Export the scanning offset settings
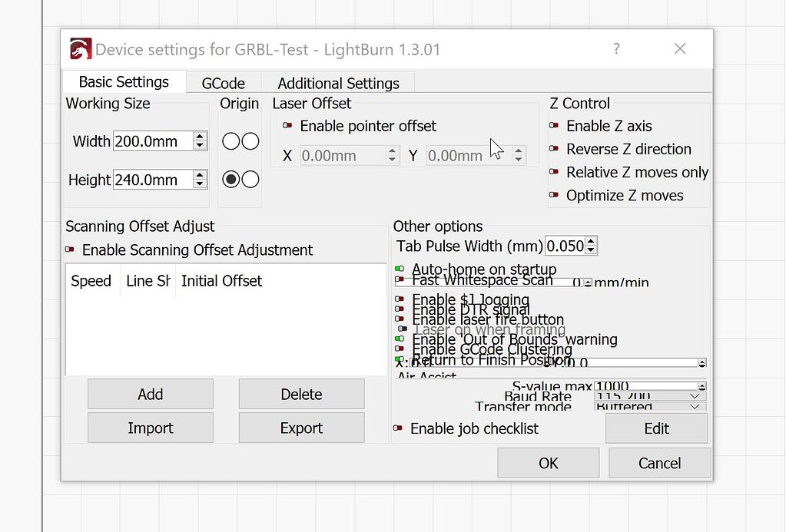The image size is (786, 532). (300, 428)
